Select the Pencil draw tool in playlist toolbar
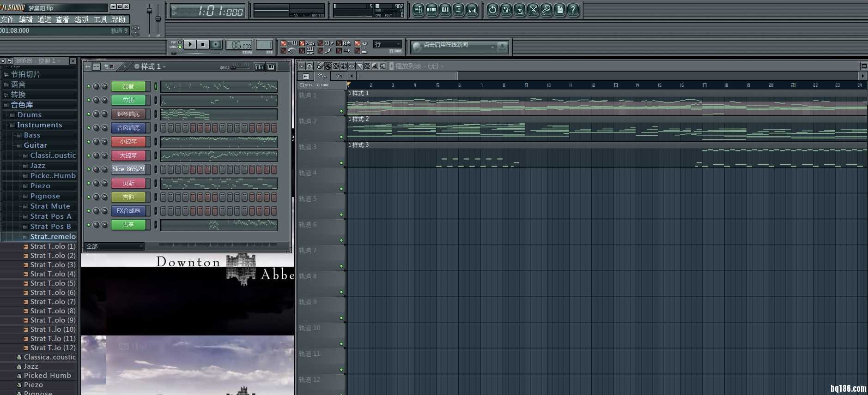Image resolution: width=868 pixels, height=395 pixels. pos(320,66)
